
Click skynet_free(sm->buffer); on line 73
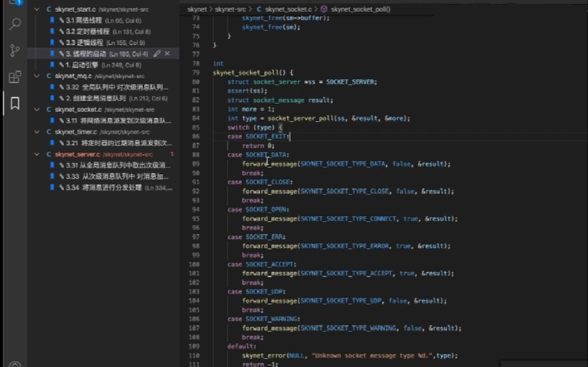click(x=286, y=18)
